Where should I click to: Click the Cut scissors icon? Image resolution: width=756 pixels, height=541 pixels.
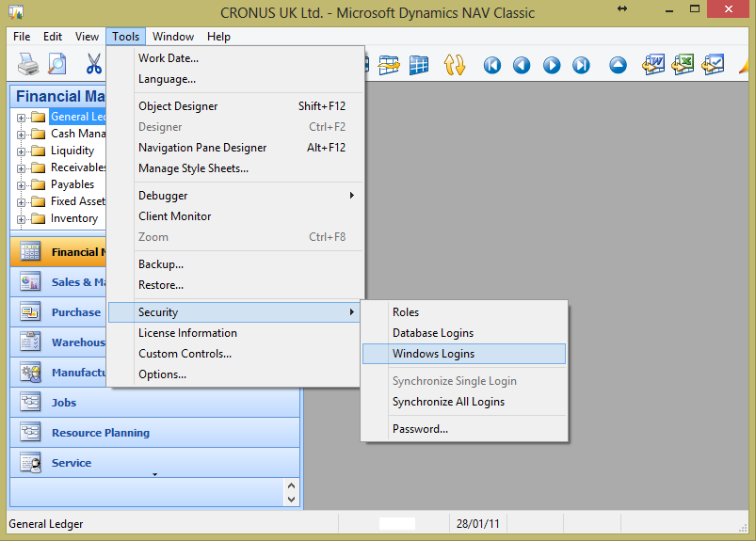point(94,64)
